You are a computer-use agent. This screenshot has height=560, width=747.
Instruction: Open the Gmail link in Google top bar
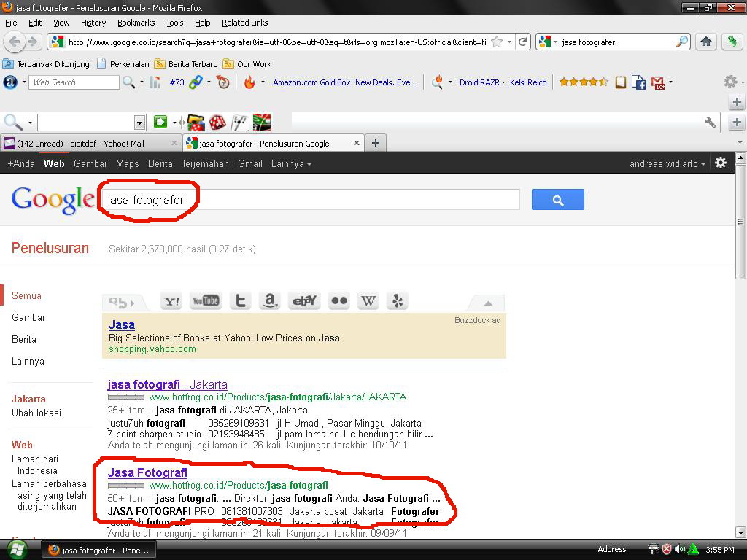(x=250, y=164)
